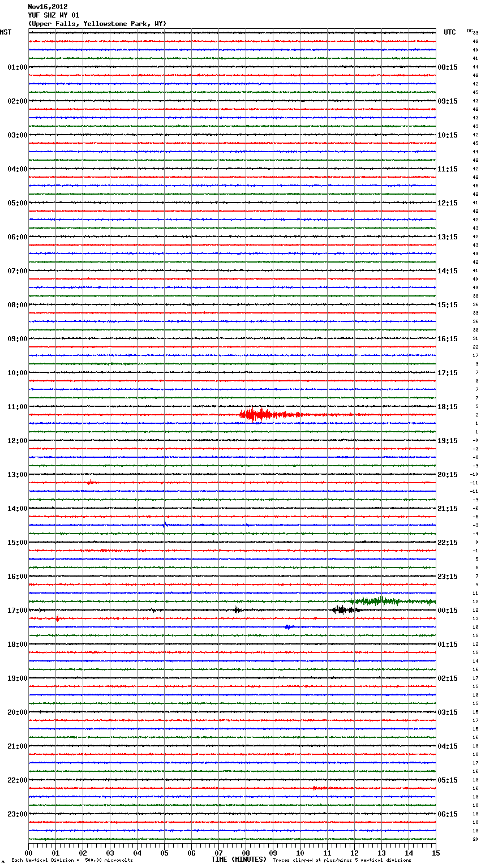Click the black burst near minute 11.5 on 17:00 trace
The width and height of the screenshot is (481, 868).
coord(345,609)
